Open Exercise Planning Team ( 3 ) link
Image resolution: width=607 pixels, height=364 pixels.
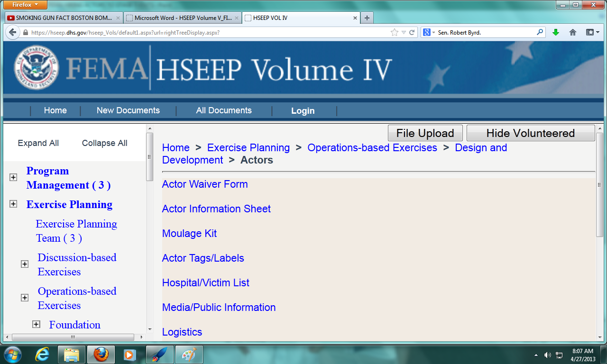click(x=76, y=231)
